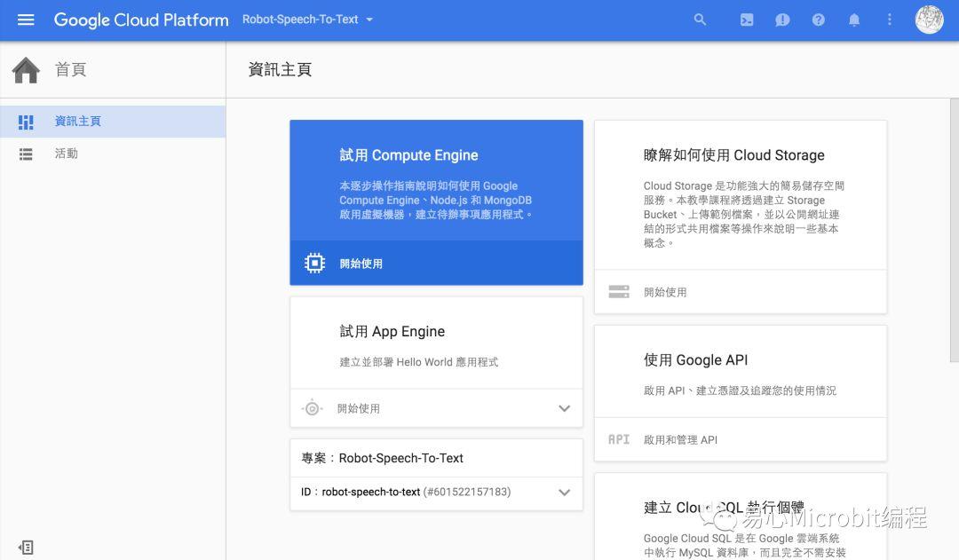Click the 資訊主頁 page heading
Screen dimensions: 959x560
(280, 69)
